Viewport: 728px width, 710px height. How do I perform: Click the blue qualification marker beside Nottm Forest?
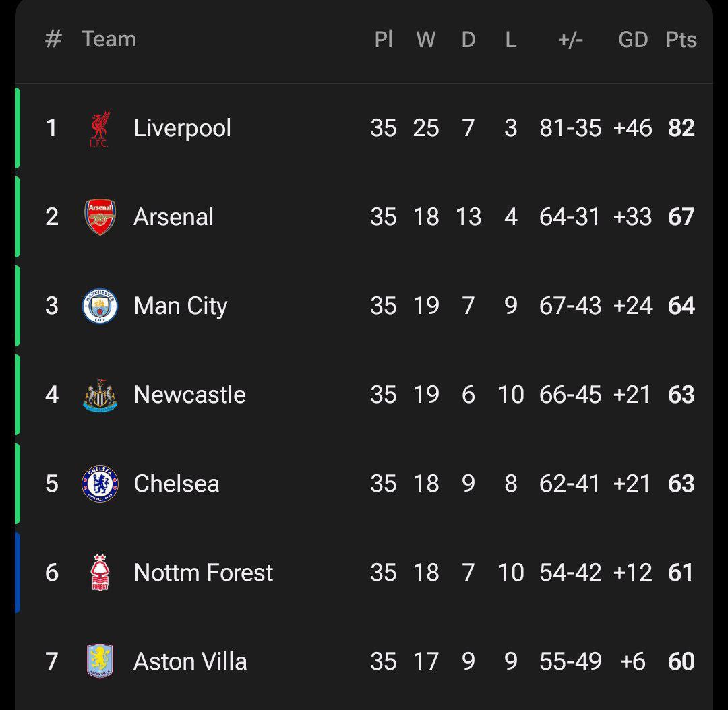point(18,573)
